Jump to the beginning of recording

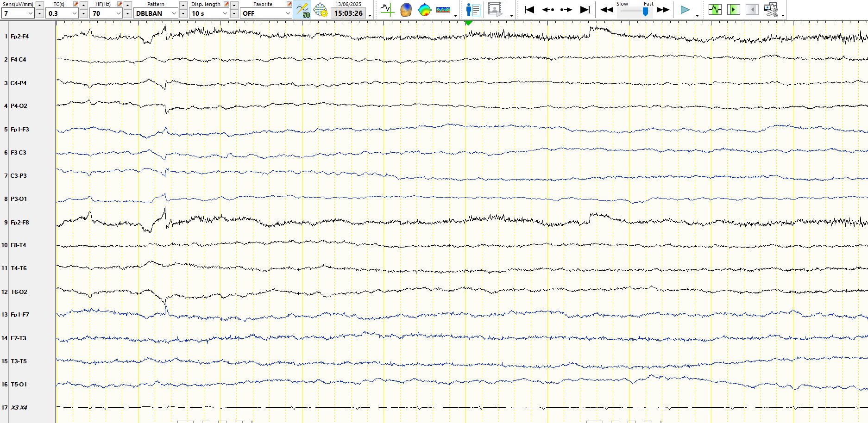[529, 10]
